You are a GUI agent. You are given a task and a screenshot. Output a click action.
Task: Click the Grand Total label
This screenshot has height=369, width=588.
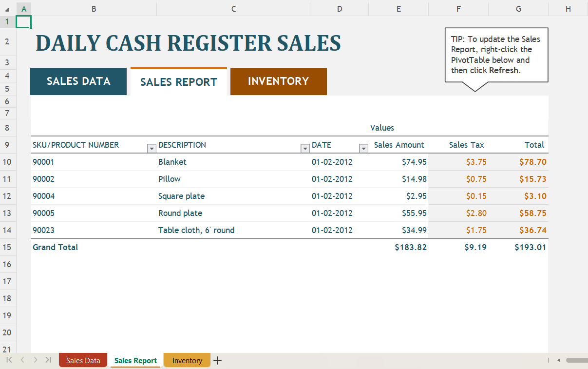55,247
